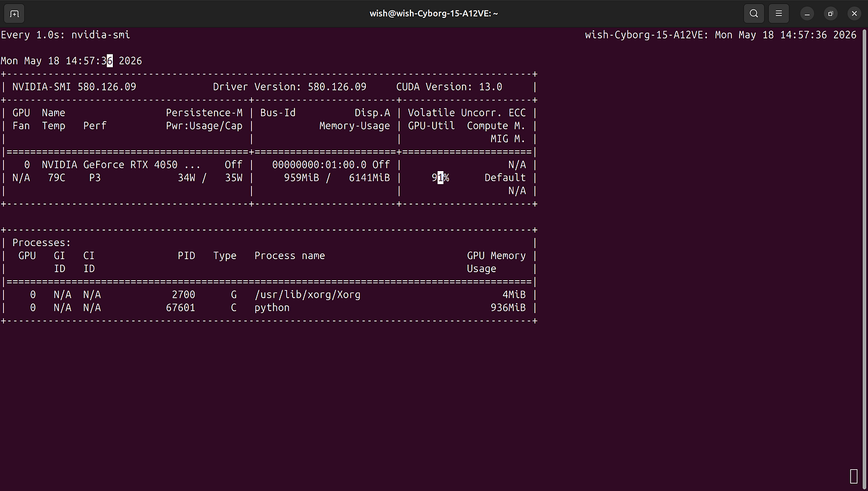Select the Driver Version: 580.126.09 text
The width and height of the screenshot is (868, 491).
point(290,87)
